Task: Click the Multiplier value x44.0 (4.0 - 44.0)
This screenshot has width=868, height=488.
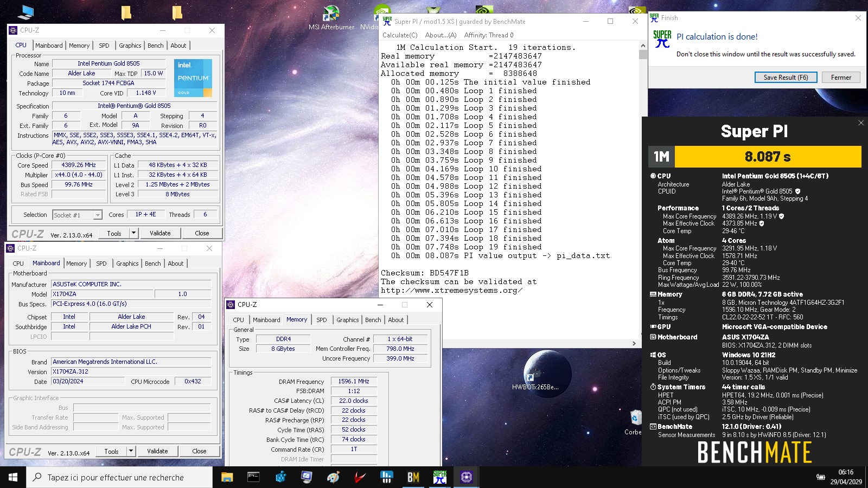Action: point(79,175)
